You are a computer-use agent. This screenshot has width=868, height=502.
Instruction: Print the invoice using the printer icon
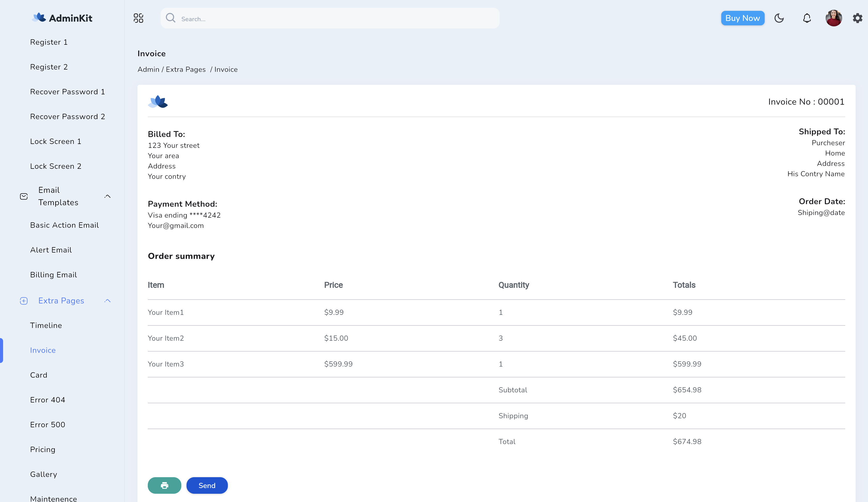pyautogui.click(x=164, y=485)
